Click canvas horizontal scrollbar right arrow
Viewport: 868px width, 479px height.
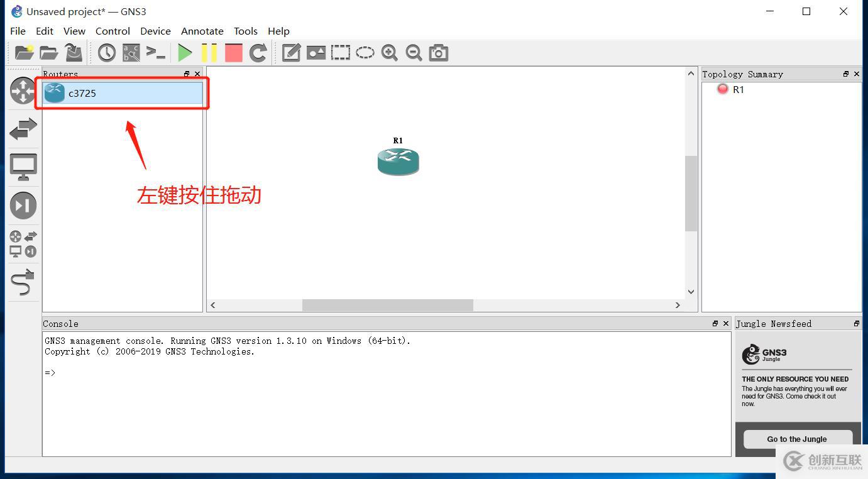pyautogui.click(x=678, y=305)
